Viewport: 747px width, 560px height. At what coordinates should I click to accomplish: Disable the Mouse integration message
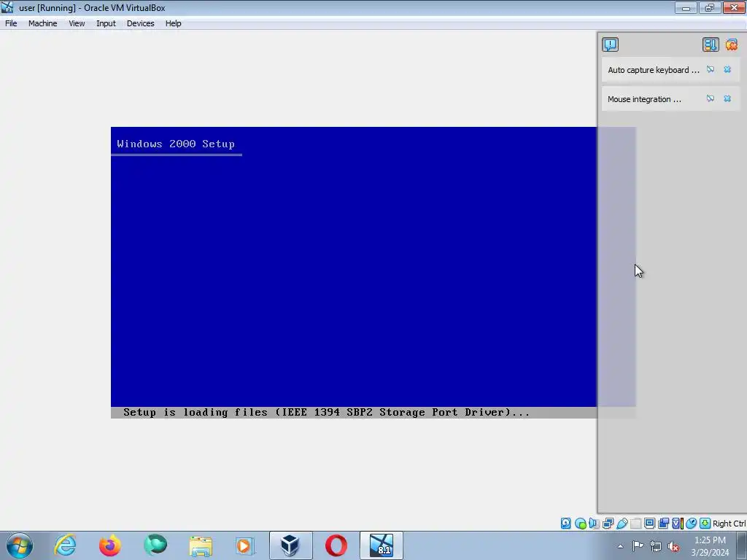click(x=711, y=98)
